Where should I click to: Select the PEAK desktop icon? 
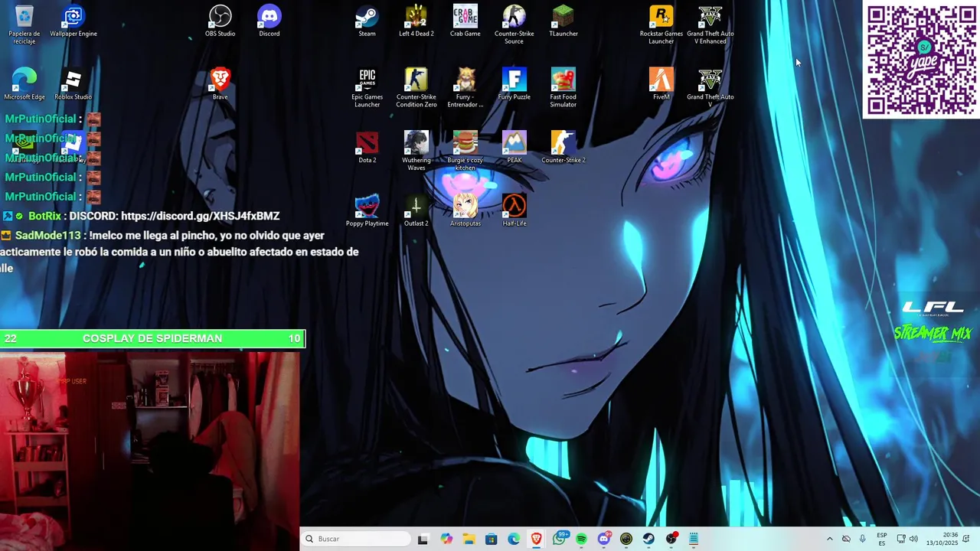point(514,148)
